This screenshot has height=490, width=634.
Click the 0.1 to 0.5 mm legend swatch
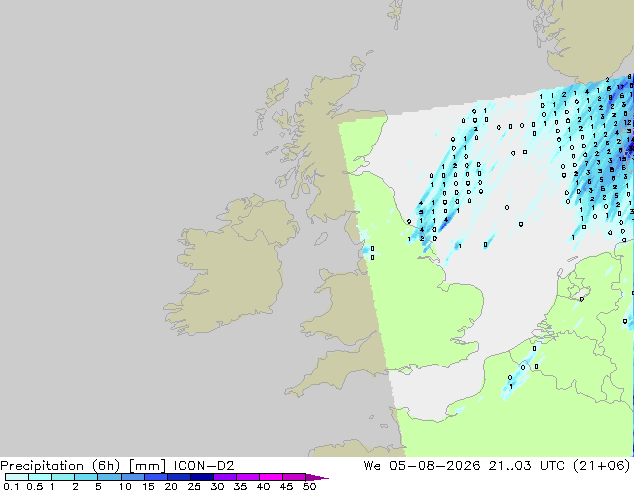click(17, 477)
